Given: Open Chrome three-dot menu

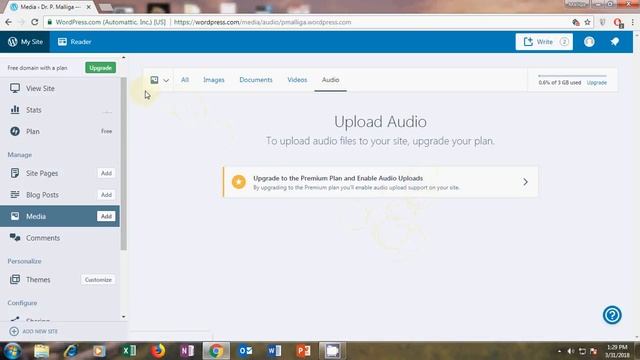Looking at the screenshot, I should [633, 22].
